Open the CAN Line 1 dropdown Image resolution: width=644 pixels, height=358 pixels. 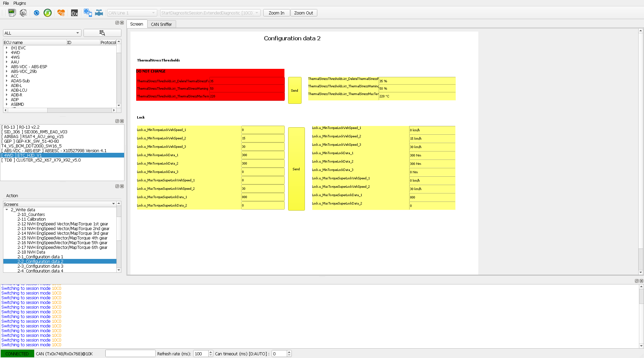132,13
